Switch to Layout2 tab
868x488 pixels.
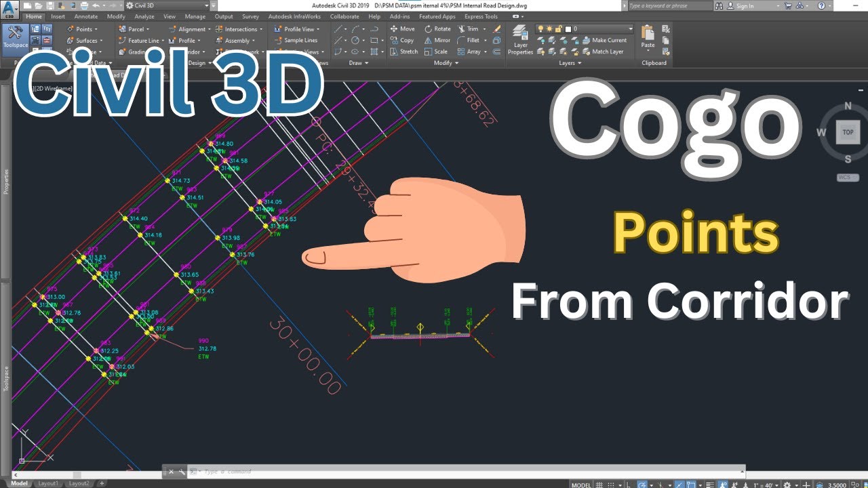tap(79, 483)
